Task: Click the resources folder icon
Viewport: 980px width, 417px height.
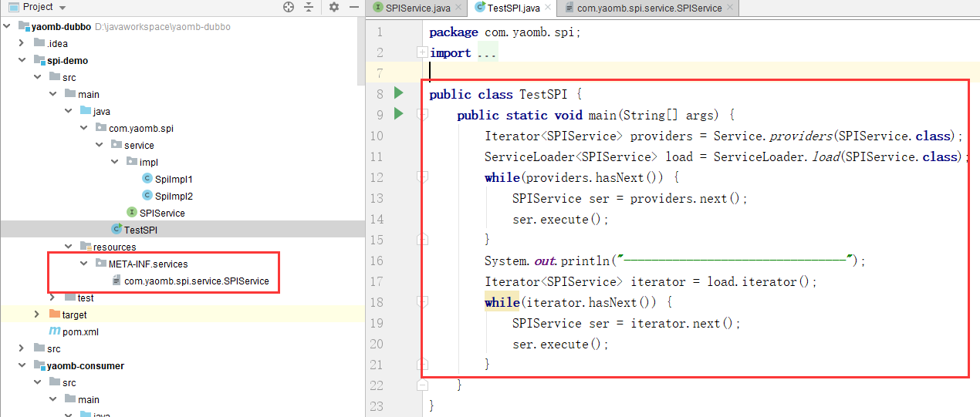Action: tap(86, 247)
